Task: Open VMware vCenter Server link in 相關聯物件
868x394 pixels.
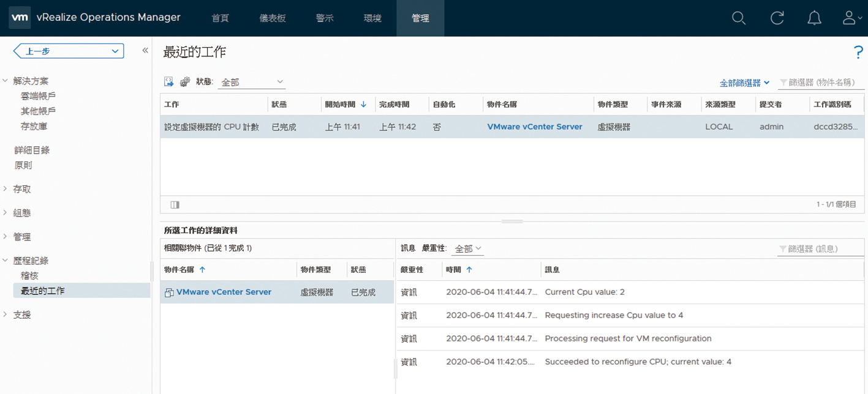Action: click(224, 292)
